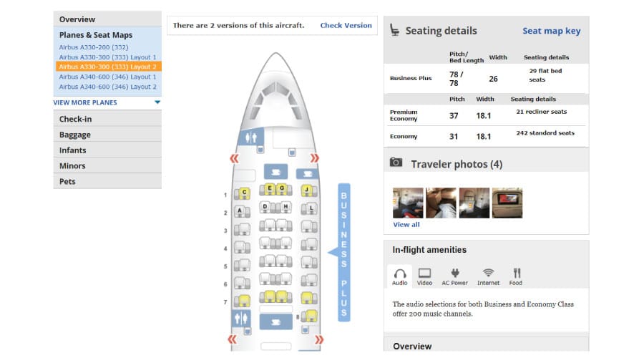Select seat J in row 1
This screenshot has width=644, height=358.
(308, 190)
